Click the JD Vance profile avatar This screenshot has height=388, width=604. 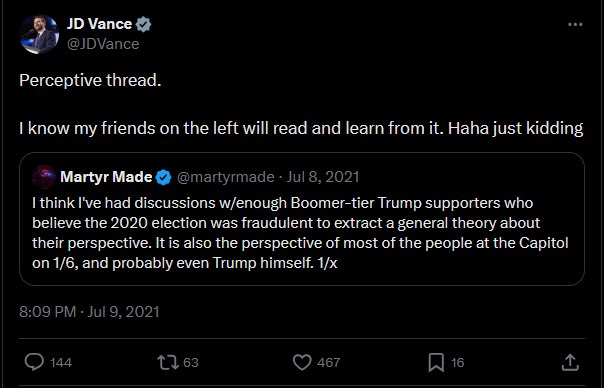(39, 34)
